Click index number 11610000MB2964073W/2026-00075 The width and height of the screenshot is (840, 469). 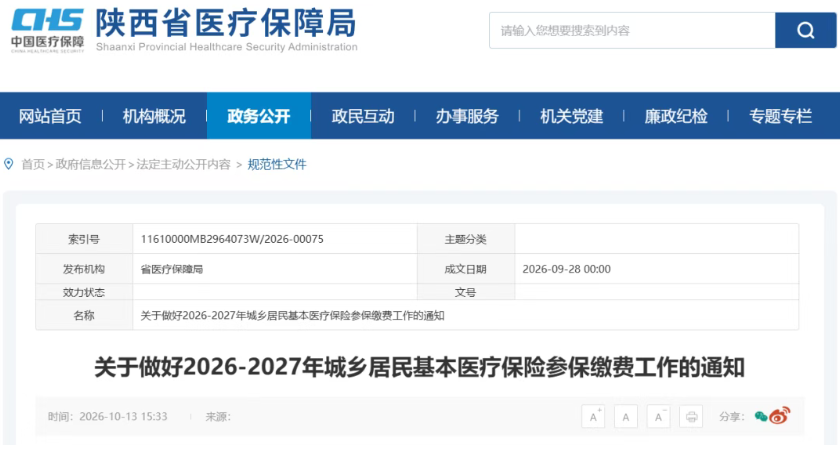232,239
